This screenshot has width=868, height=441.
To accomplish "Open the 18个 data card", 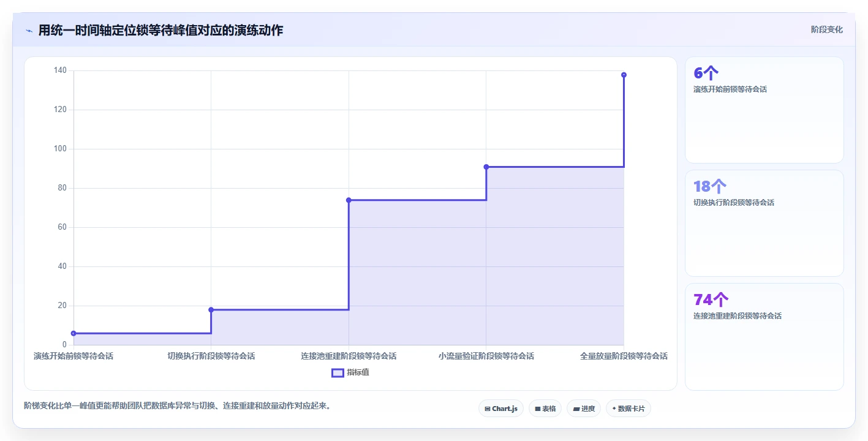I will point(764,224).
